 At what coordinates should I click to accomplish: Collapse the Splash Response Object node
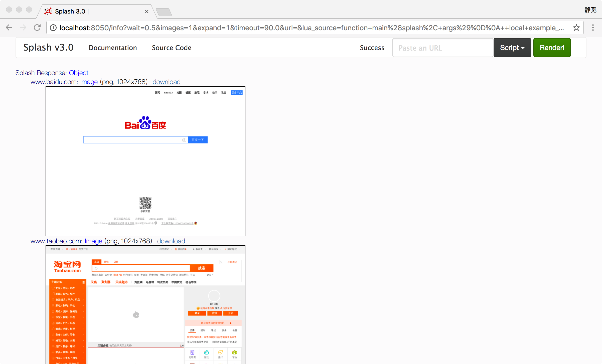(x=79, y=73)
